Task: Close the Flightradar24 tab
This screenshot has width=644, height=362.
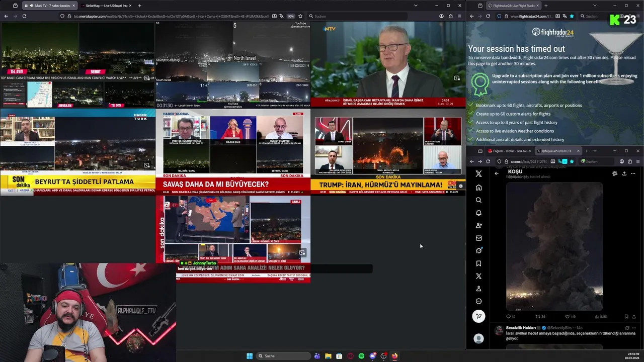Action: point(537,6)
